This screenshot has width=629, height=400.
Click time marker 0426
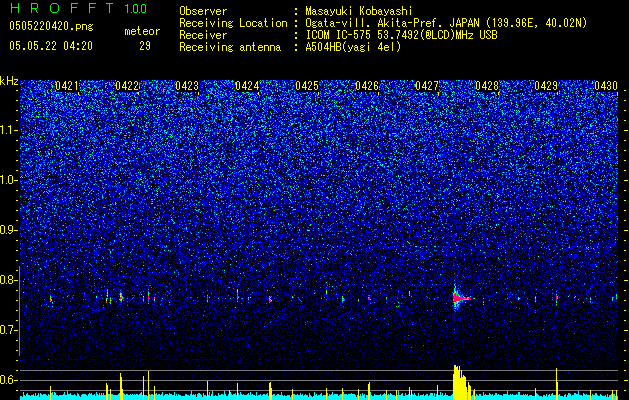coord(367,86)
